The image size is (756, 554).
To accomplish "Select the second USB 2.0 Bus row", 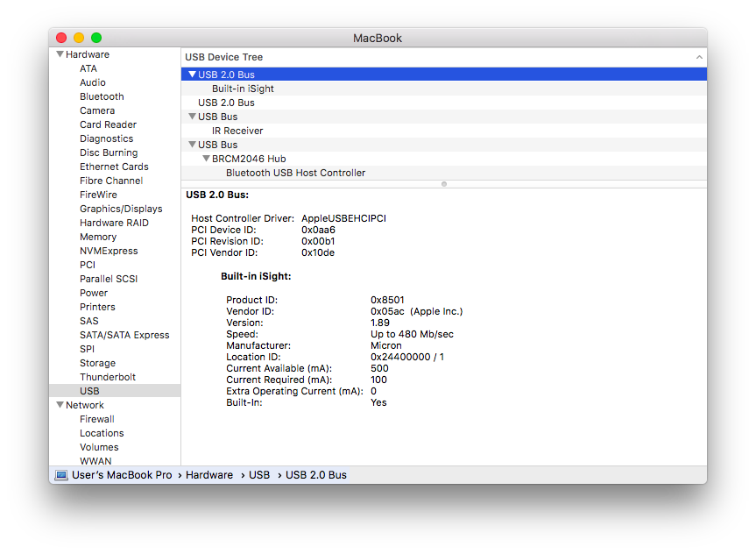I will pyautogui.click(x=444, y=103).
